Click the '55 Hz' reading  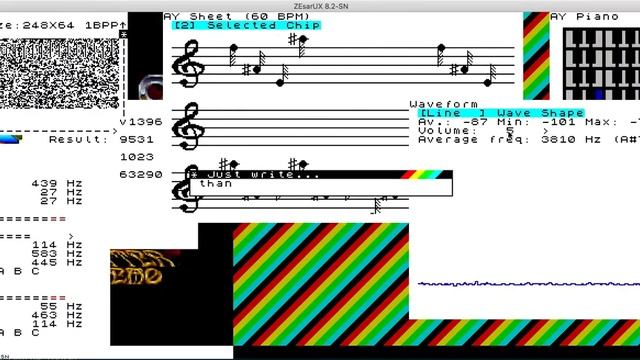61,306
